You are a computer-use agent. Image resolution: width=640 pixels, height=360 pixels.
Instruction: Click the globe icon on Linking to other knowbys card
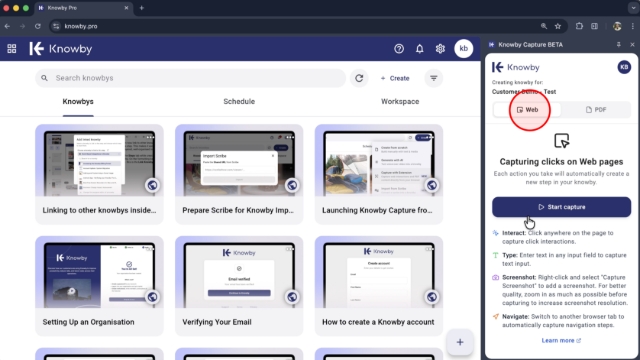pos(152,185)
